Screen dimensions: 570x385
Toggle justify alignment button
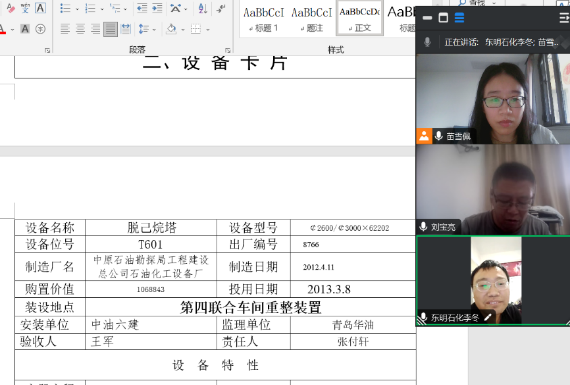(x=110, y=29)
